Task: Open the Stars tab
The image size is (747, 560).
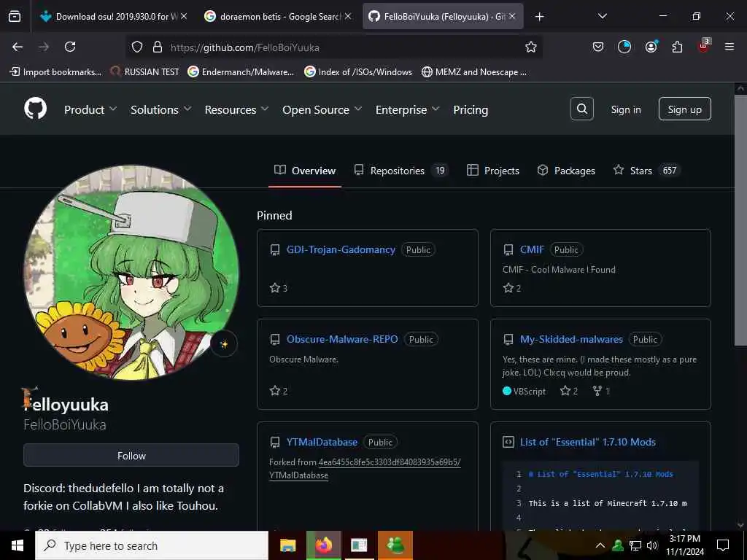Action: coord(646,171)
